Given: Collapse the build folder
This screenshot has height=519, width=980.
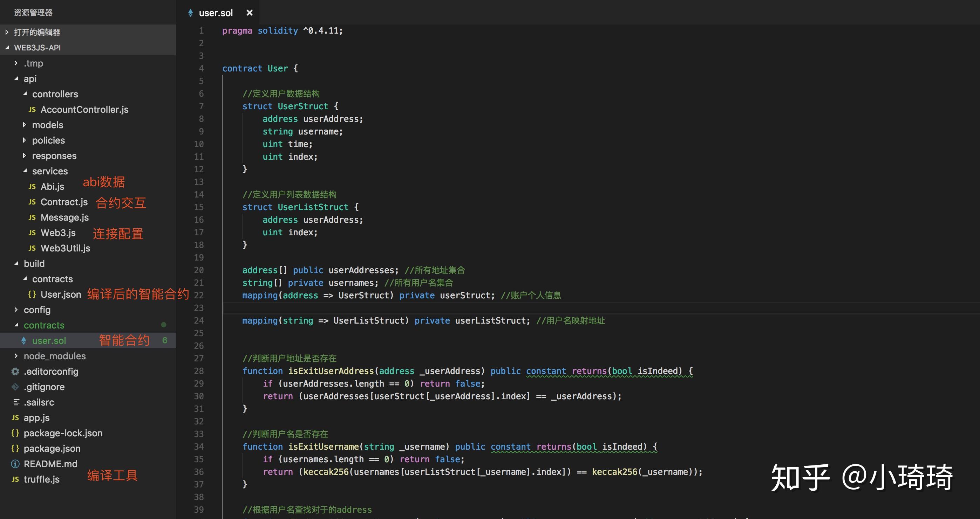Looking at the screenshot, I should coord(16,263).
